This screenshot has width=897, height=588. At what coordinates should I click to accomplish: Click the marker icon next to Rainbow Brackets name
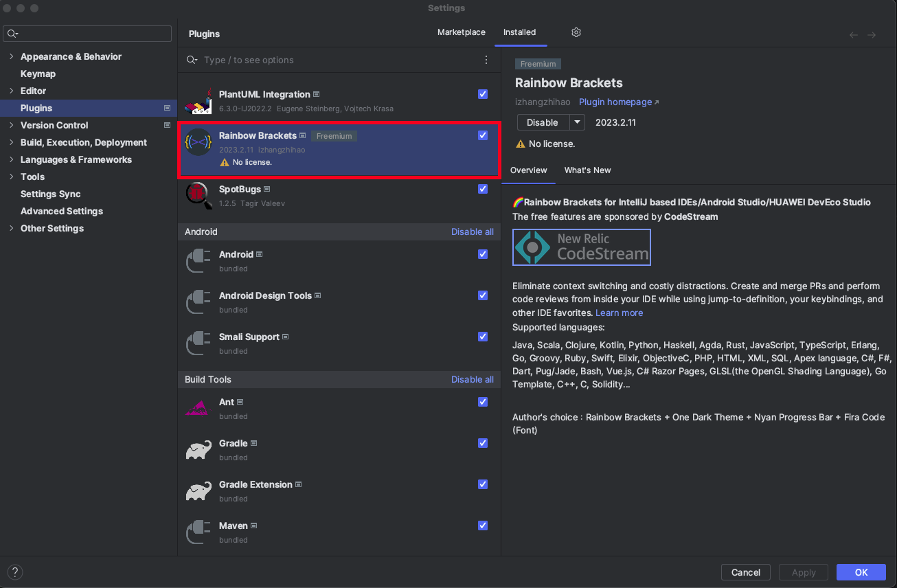(x=303, y=135)
